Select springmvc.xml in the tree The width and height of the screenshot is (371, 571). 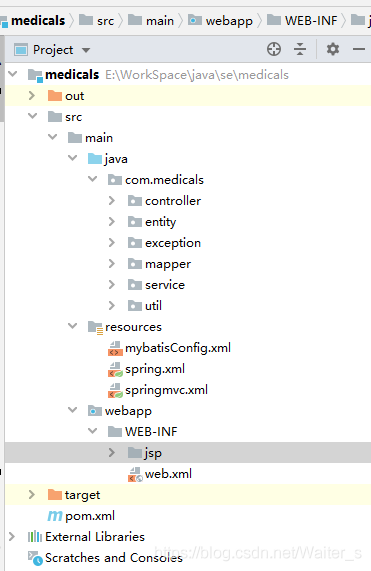point(166,390)
